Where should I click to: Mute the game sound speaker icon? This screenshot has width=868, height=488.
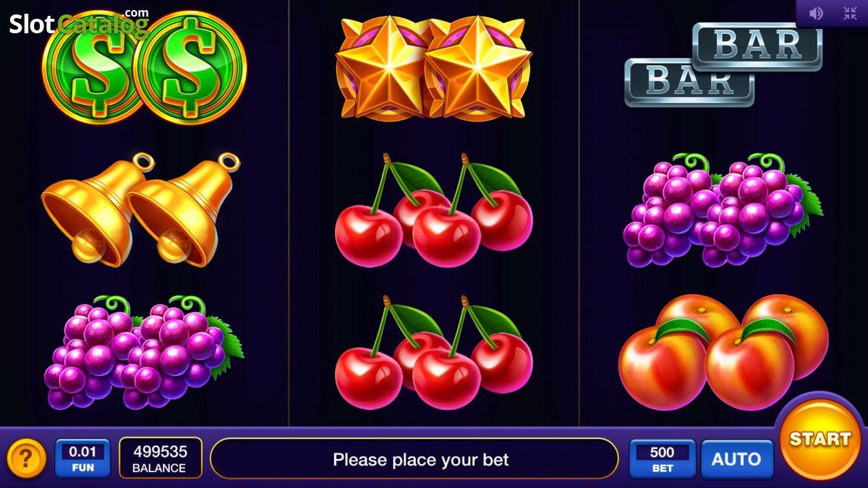816,13
